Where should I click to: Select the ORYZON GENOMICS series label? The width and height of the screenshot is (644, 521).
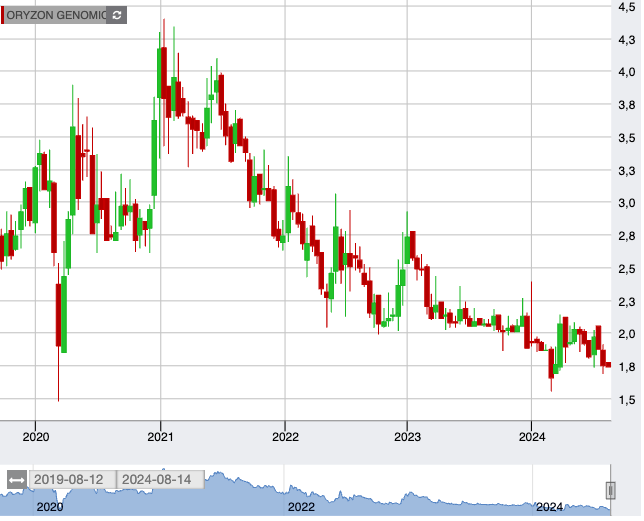pos(56,15)
